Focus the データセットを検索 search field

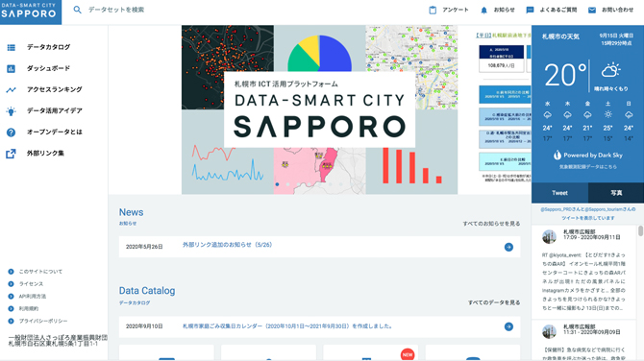tap(116, 10)
